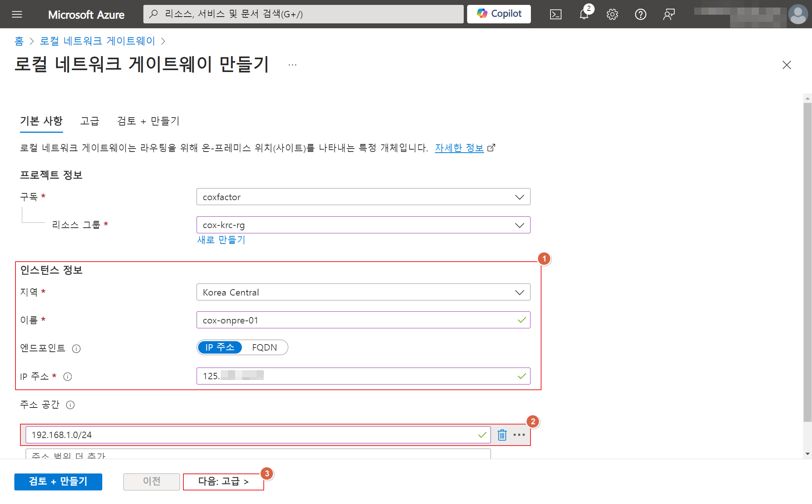
Task: Open the portal settings gear
Action: click(x=612, y=14)
